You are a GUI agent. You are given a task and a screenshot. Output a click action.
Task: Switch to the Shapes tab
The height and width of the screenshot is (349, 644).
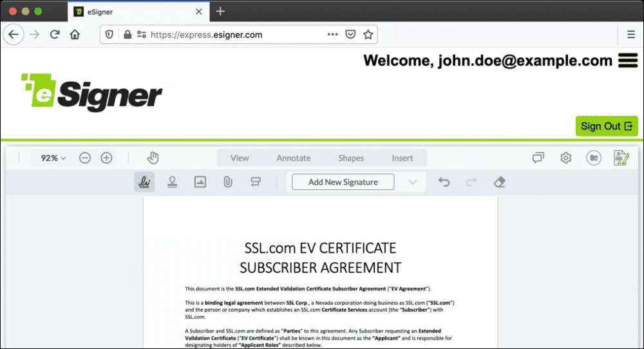tap(351, 158)
